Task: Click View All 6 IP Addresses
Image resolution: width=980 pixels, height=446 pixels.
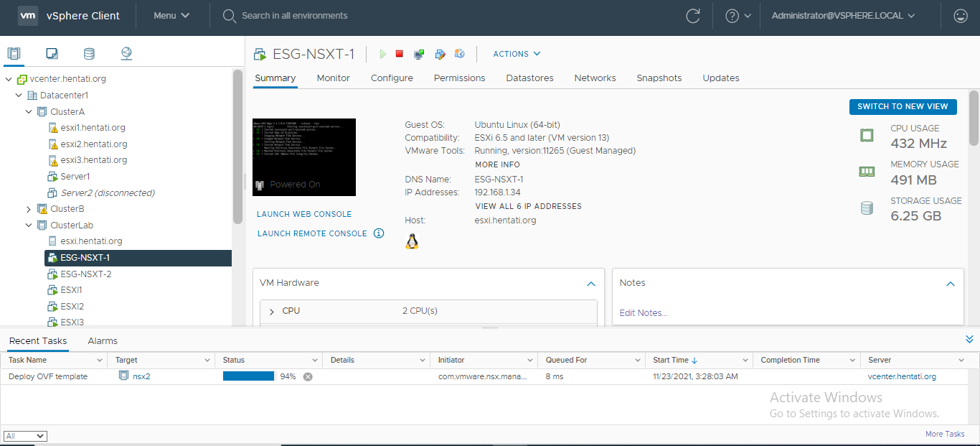Action: click(528, 206)
